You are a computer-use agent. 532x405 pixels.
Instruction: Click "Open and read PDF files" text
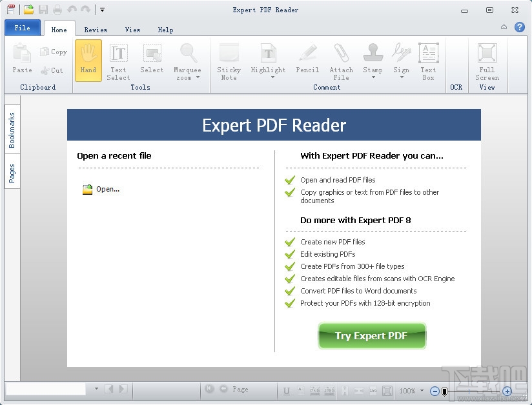coord(338,180)
